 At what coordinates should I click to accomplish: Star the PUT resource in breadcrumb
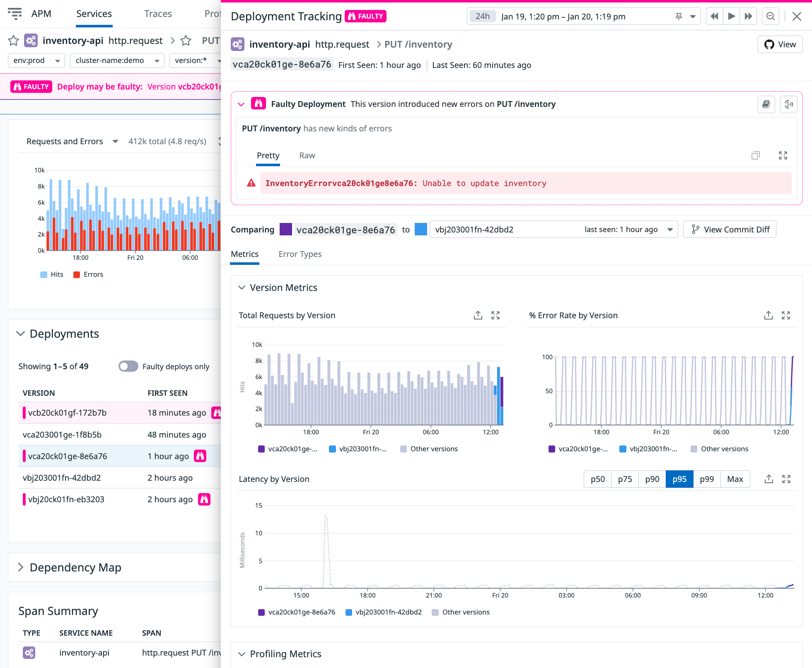tap(186, 41)
